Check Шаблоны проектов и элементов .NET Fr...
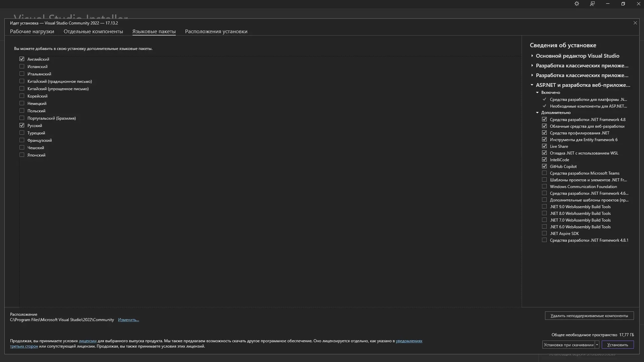This screenshot has height=362, width=644. pos(544,180)
